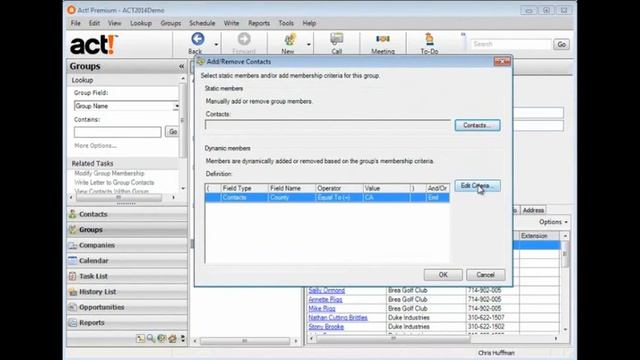Open Opportunities from the navigation bar
The image size is (640, 360).
(x=127, y=307)
